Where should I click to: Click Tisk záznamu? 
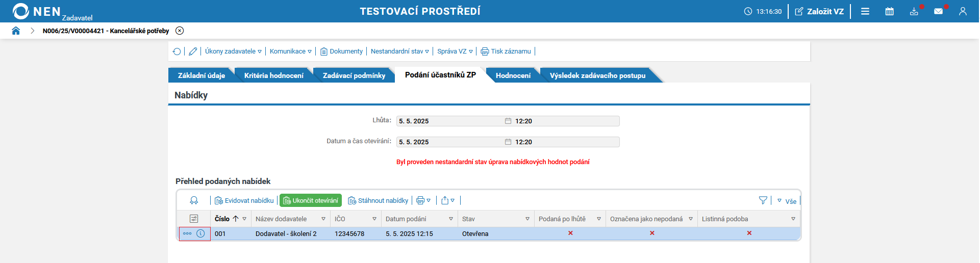tap(506, 51)
